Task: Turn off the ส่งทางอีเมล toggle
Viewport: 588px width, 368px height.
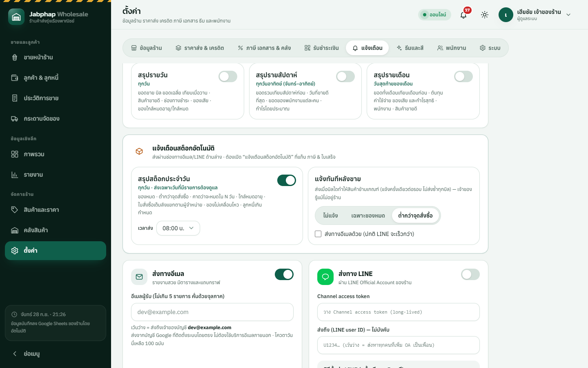Action: point(284,274)
